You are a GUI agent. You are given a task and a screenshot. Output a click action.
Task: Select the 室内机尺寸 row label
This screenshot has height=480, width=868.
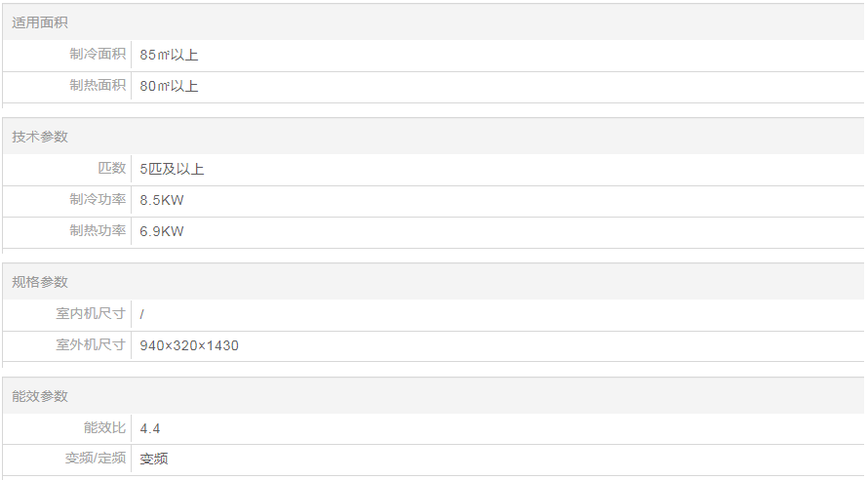pyautogui.click(x=91, y=313)
